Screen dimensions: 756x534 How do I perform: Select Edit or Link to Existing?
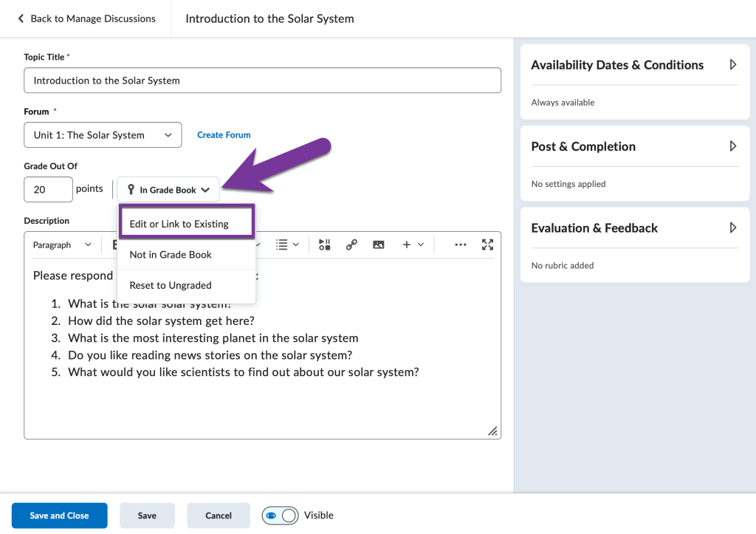click(186, 221)
